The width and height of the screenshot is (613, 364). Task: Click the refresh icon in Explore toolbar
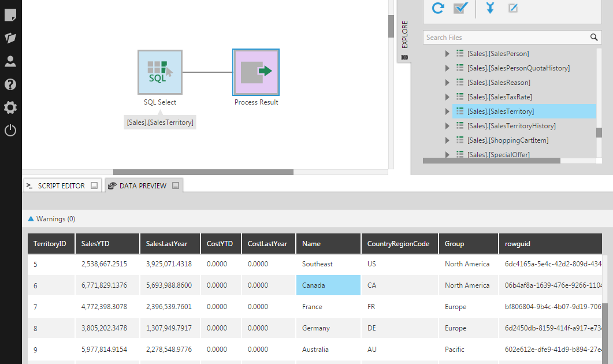click(438, 8)
